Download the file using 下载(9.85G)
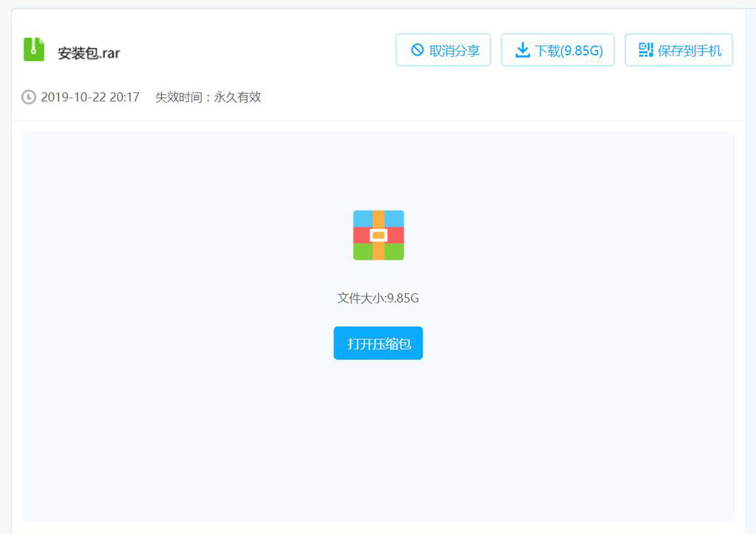 [x=557, y=49]
